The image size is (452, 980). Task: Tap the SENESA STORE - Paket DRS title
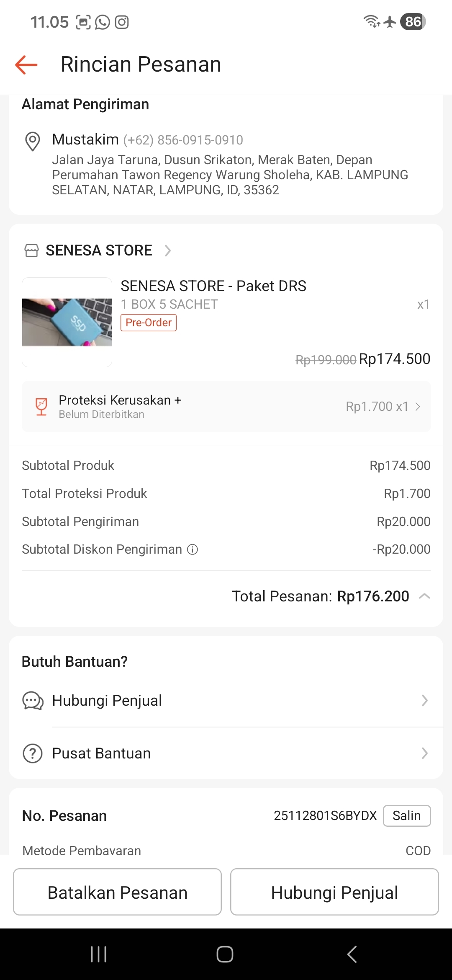(x=213, y=286)
